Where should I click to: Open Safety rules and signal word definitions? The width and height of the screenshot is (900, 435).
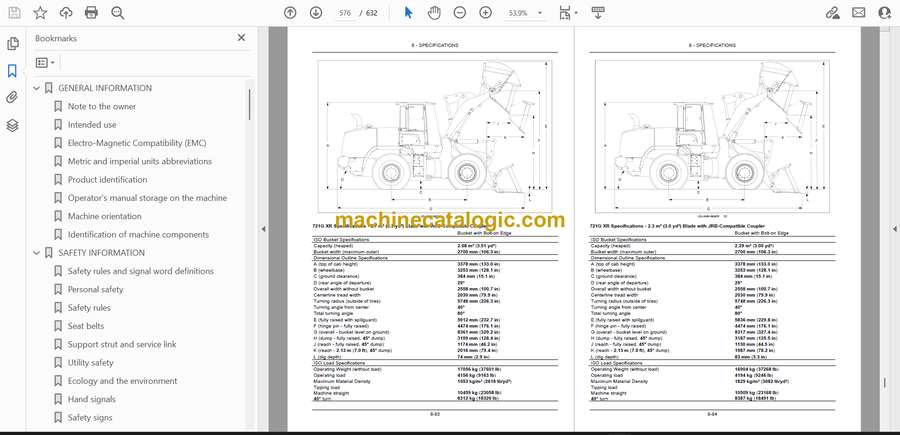141,271
